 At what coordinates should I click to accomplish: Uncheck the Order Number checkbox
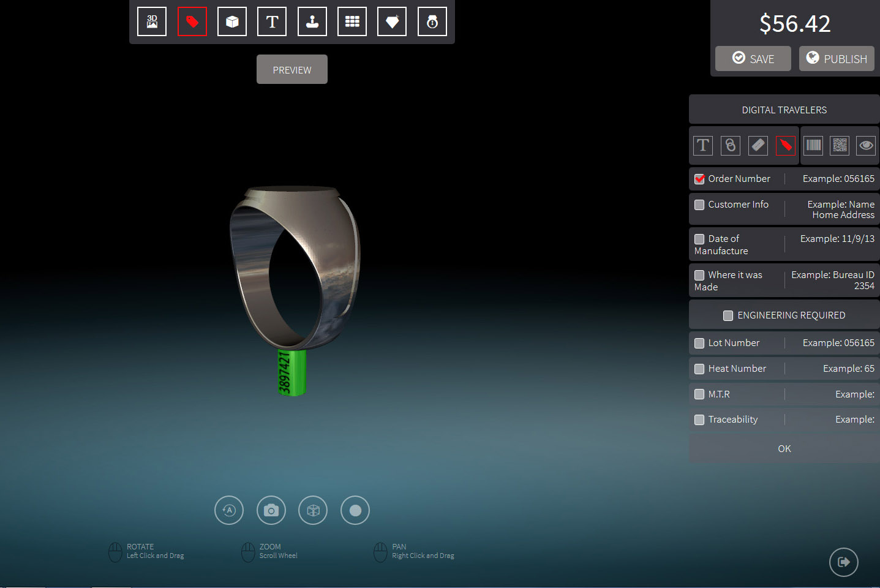699,179
